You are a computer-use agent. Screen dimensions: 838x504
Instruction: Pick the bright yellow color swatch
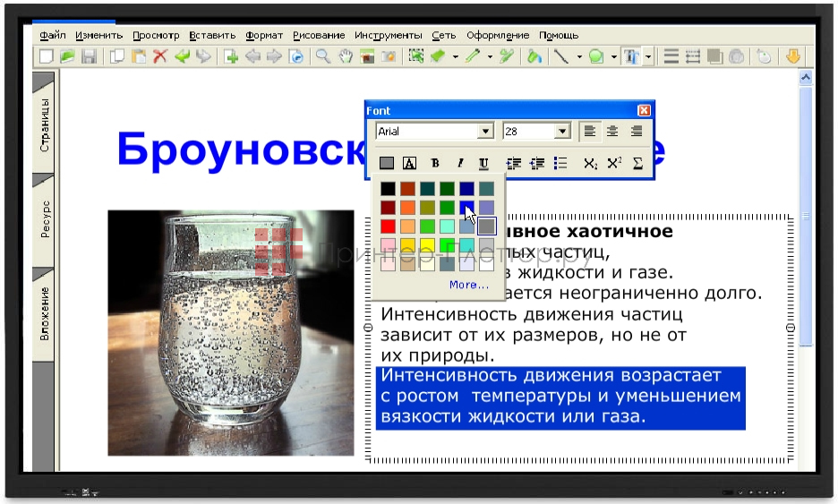pos(427,244)
